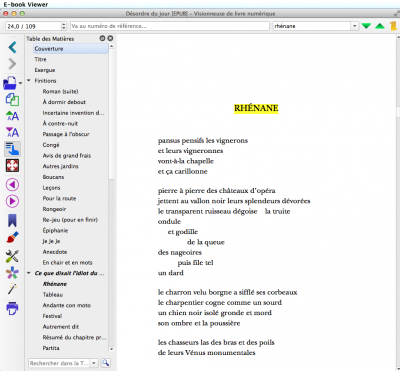The width and height of the screenshot is (400, 371).
Task: Open Pour la route chapter
Action: pos(59,198)
